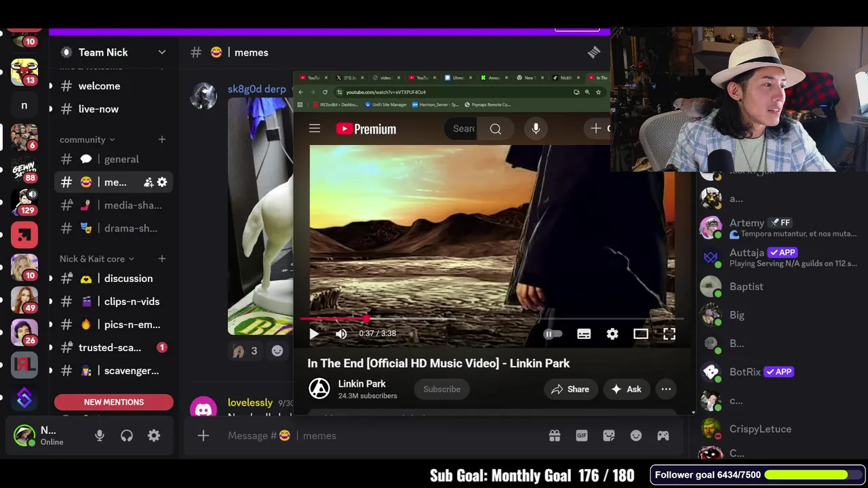Toggle Discord microphone mute
This screenshot has width=868, height=488.
(100, 436)
